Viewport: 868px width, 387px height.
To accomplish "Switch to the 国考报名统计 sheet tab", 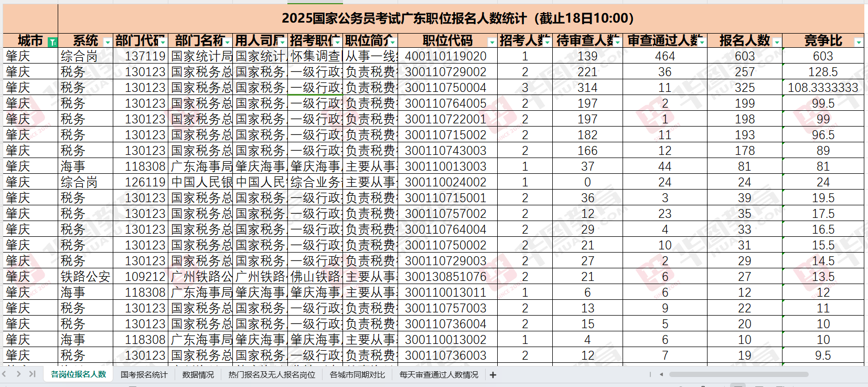I will click(x=144, y=375).
